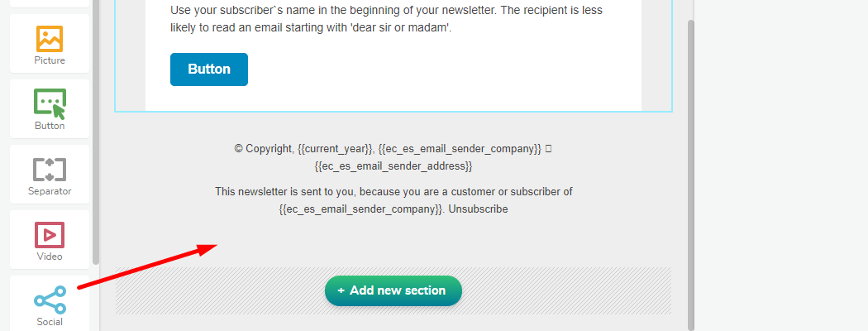Select the {{ec_es_email_sender_address}} placeholder

393,166
